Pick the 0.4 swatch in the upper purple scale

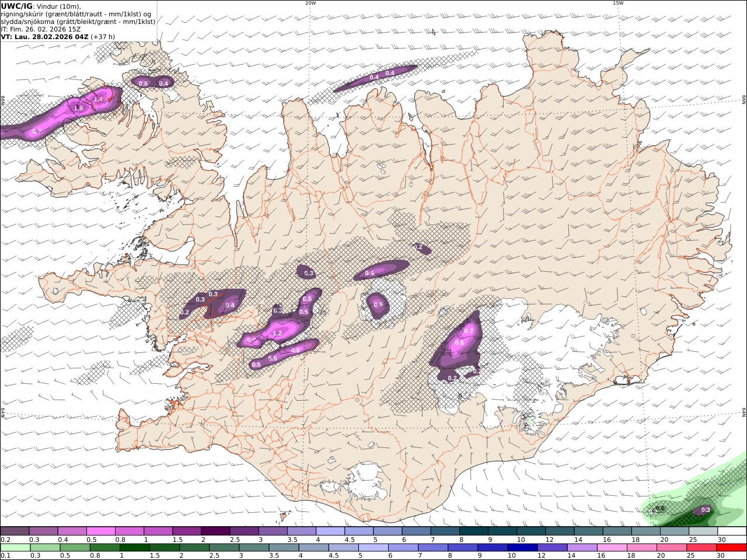(72, 531)
